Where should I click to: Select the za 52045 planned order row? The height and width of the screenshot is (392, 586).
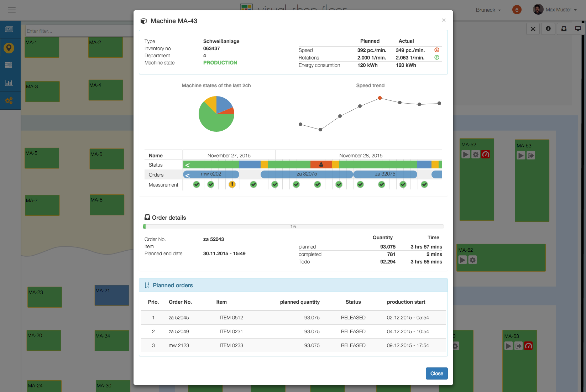[x=293, y=318]
